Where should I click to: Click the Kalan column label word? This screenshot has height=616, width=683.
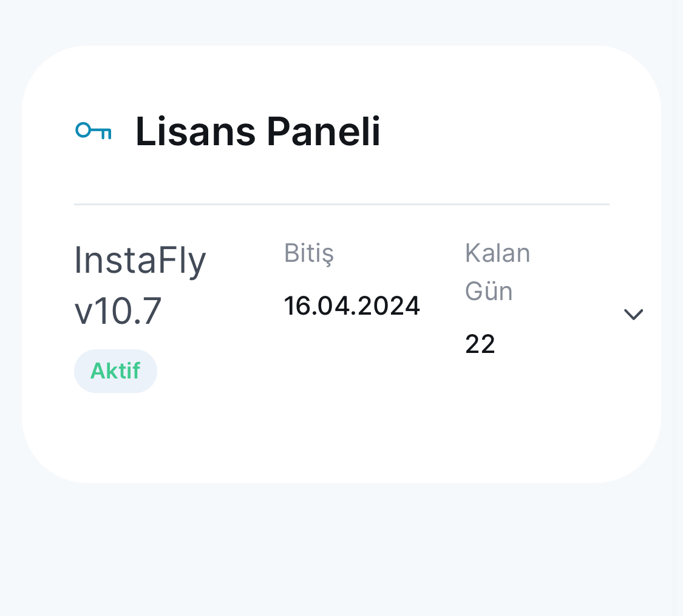pos(497,253)
